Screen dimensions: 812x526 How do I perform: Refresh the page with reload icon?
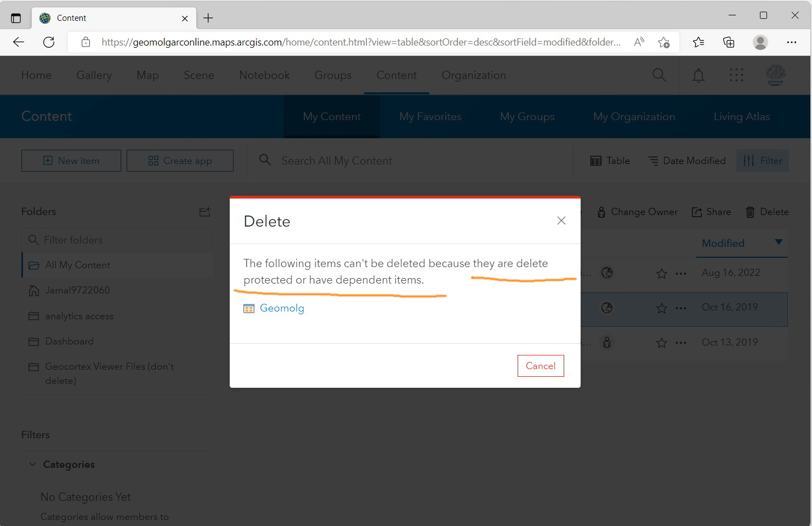pyautogui.click(x=49, y=42)
